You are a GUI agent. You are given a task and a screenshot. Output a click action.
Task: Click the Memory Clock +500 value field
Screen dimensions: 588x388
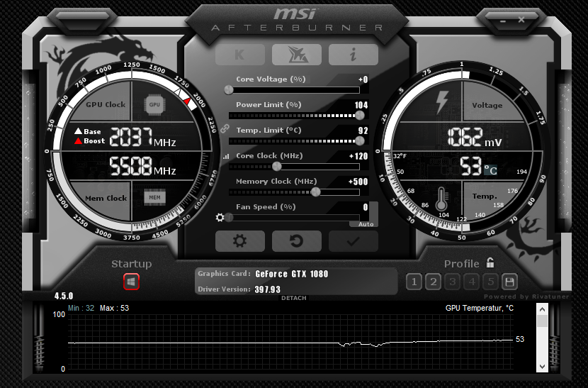click(x=358, y=182)
